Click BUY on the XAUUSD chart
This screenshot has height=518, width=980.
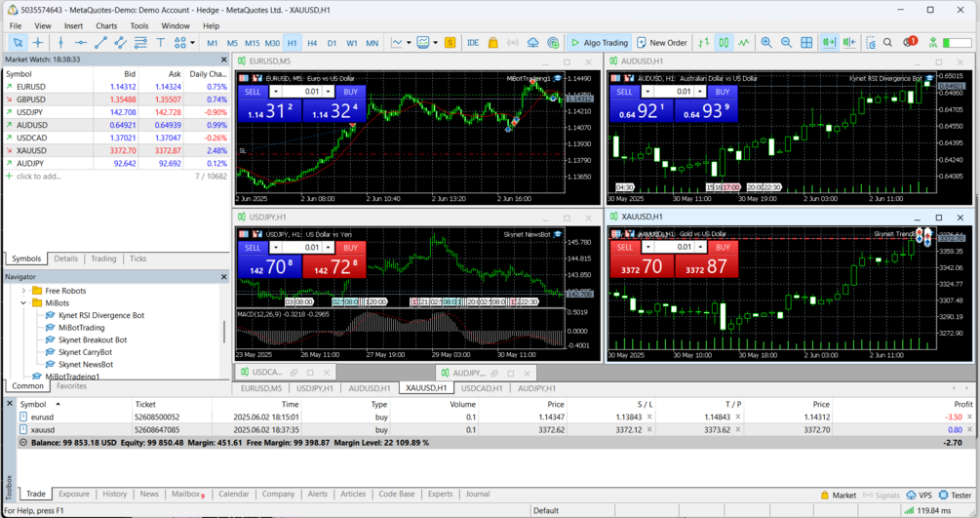723,247
